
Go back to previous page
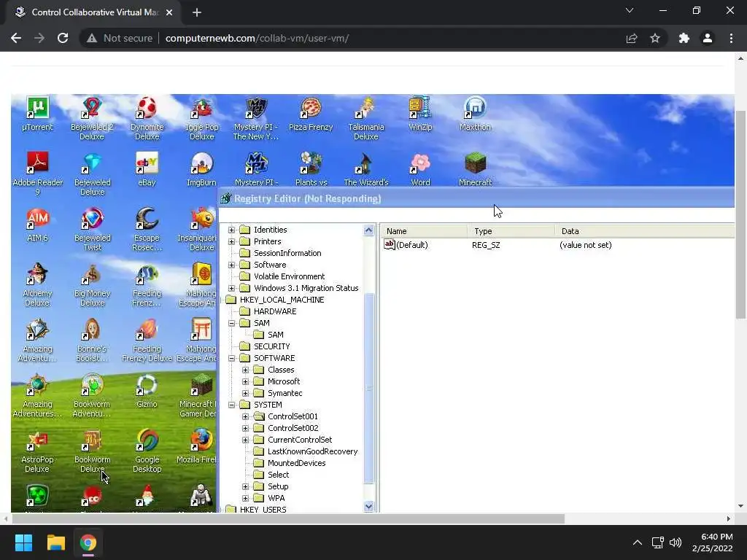tap(16, 38)
